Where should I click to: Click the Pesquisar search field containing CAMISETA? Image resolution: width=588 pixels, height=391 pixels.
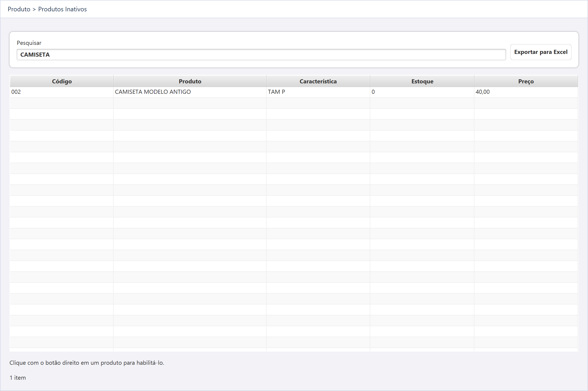point(261,55)
